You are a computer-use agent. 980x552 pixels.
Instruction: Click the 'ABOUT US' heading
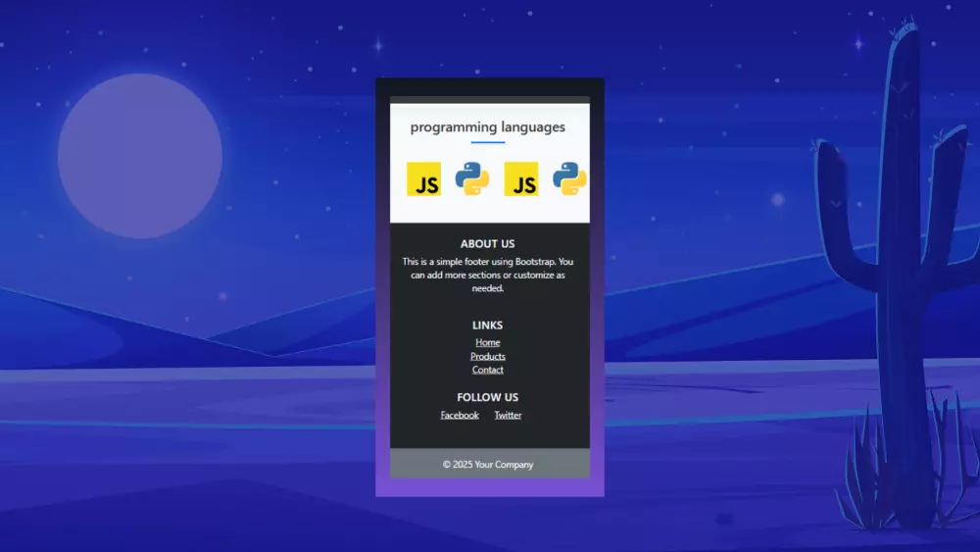tap(487, 244)
